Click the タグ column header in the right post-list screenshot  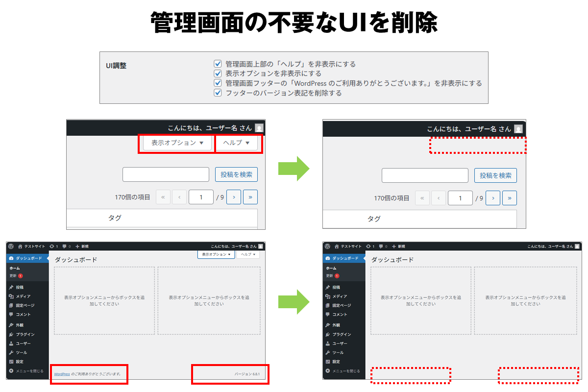coord(374,219)
